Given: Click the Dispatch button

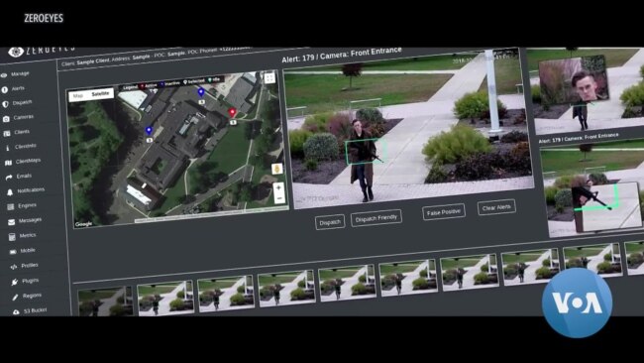Looking at the screenshot, I should (330, 222).
